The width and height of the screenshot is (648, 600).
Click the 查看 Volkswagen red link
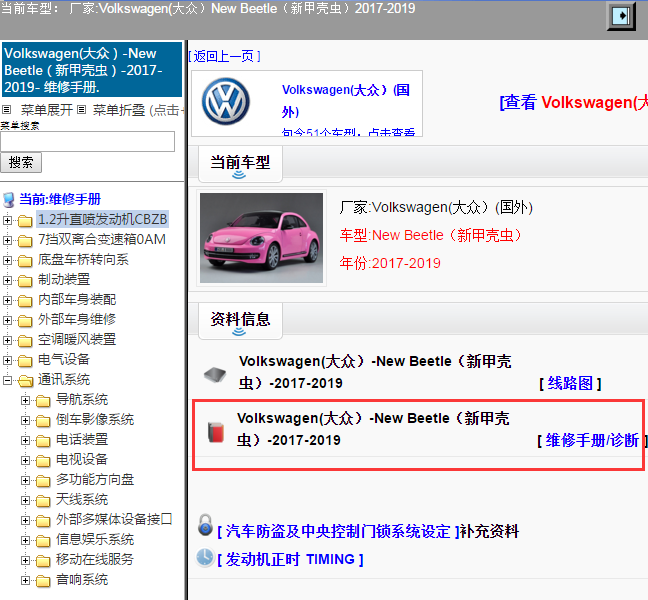574,102
